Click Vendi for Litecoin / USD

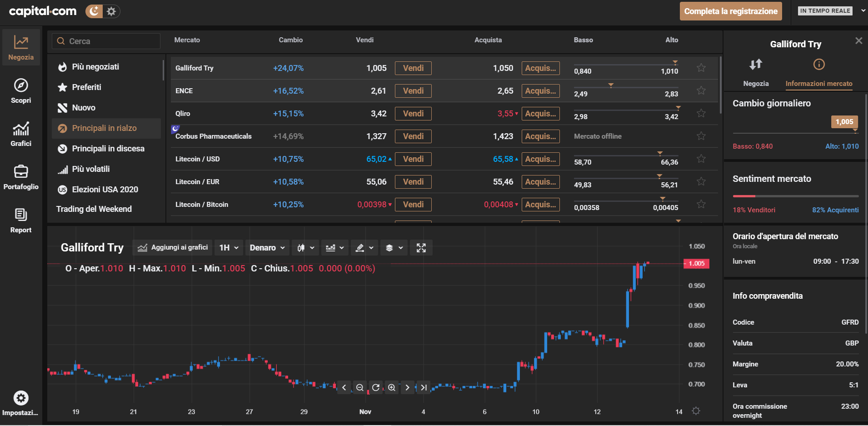pos(413,159)
